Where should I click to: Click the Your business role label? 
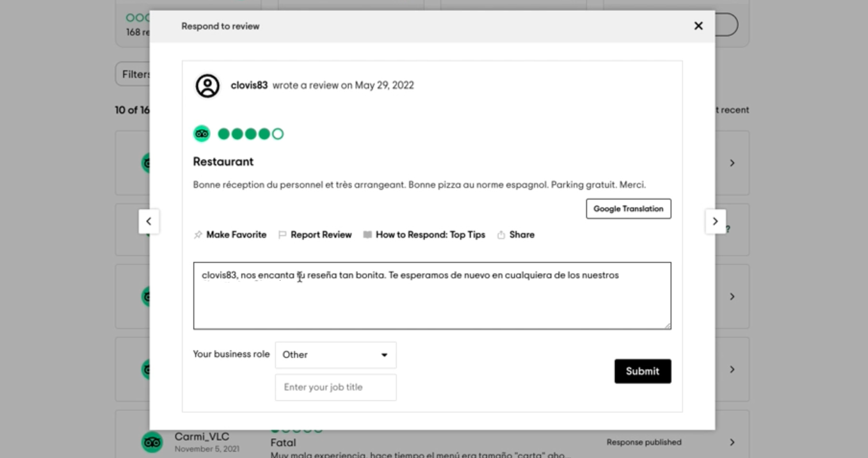click(x=231, y=354)
